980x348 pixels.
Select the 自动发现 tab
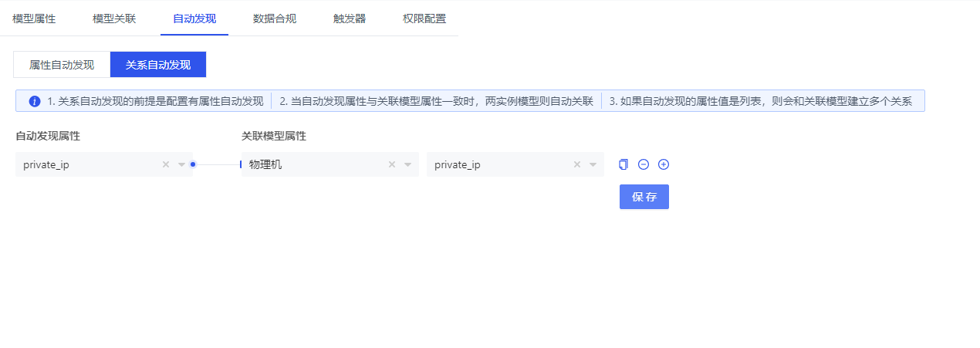tap(194, 19)
